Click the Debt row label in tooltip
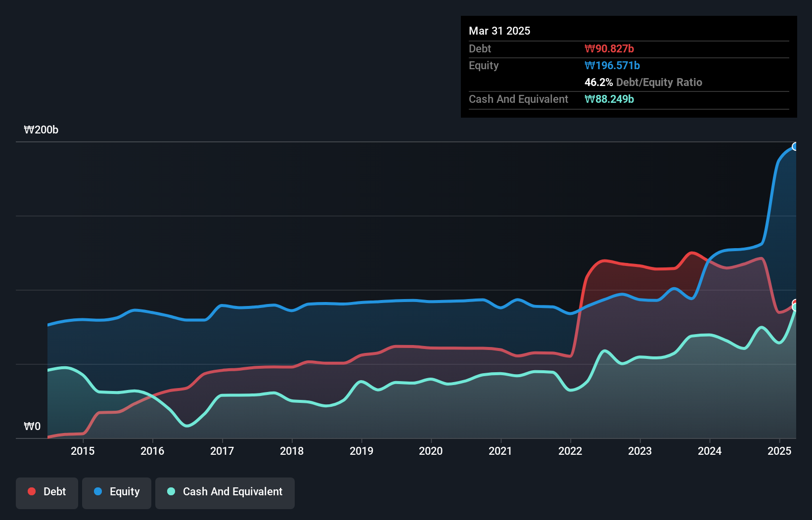Viewport: 812px width, 520px height. (480, 48)
